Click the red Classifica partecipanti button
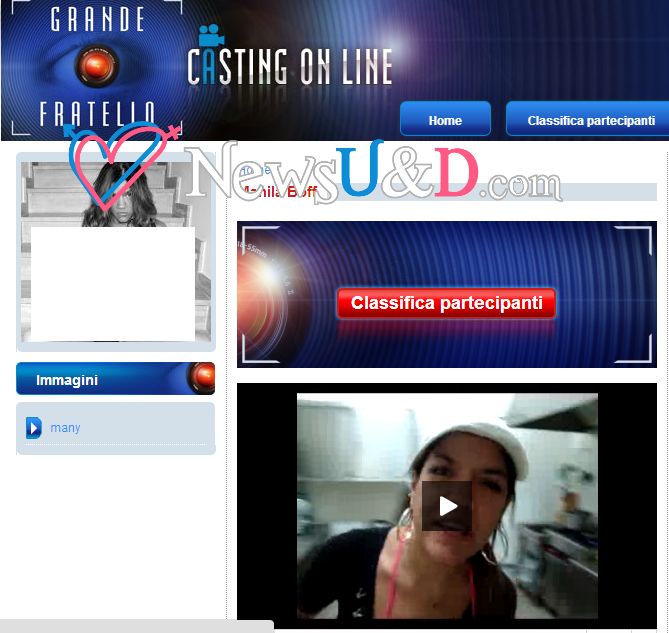 click(446, 303)
